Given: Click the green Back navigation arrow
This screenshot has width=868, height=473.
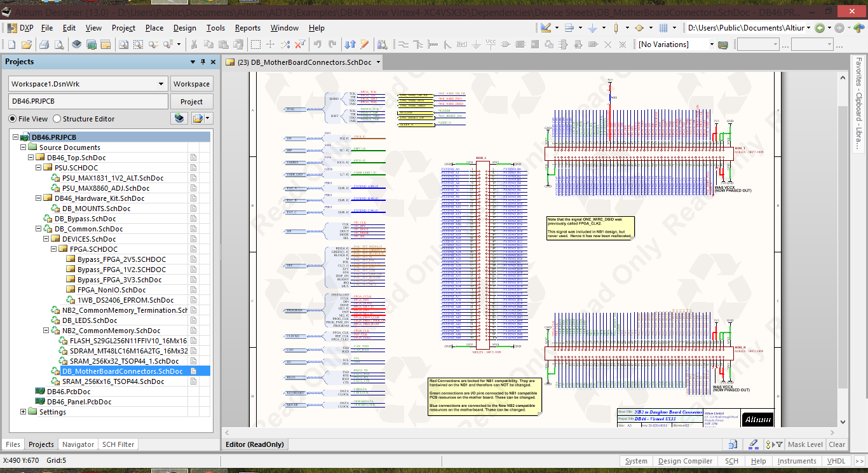Looking at the screenshot, I should point(820,28).
